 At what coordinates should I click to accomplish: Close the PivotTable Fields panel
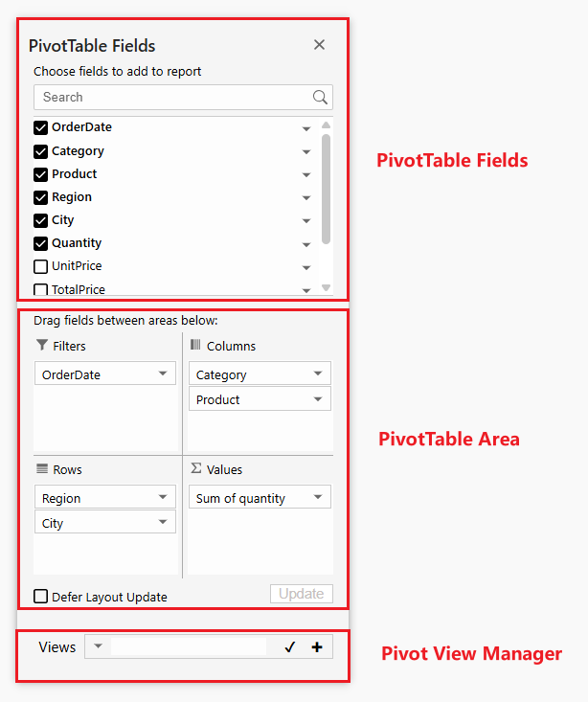319,44
